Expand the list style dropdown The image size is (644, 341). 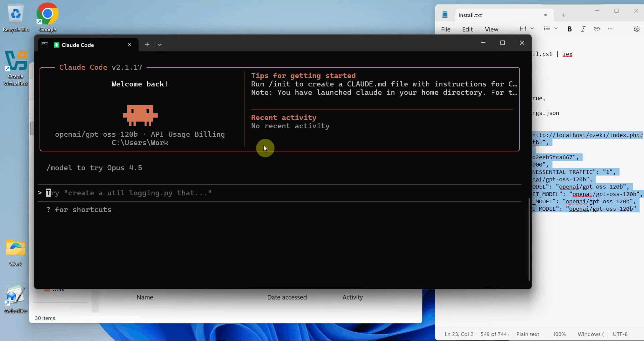coord(550,29)
